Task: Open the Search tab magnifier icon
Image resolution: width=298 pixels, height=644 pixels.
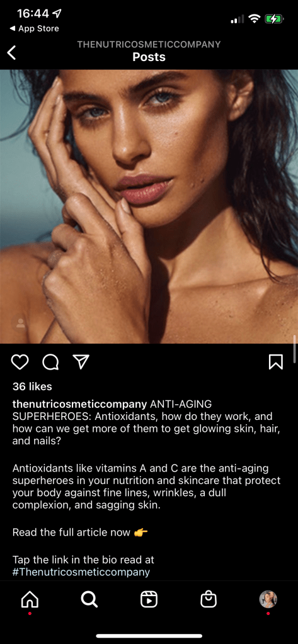Action: click(89, 600)
